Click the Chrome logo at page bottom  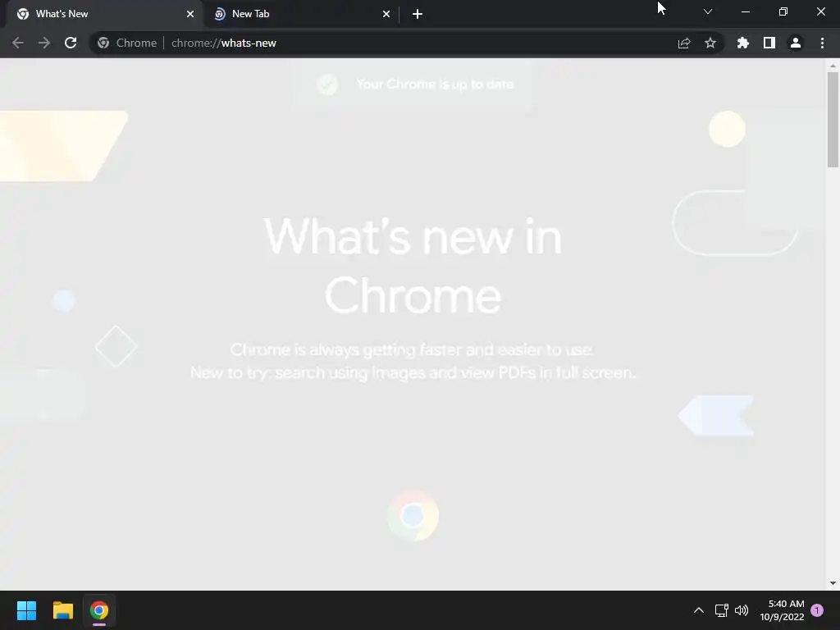click(x=413, y=516)
